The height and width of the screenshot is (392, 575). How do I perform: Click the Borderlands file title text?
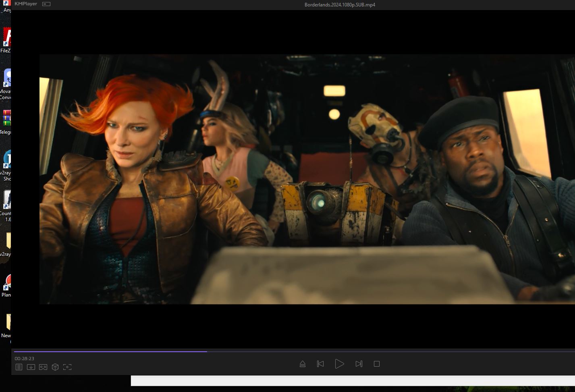(x=340, y=5)
